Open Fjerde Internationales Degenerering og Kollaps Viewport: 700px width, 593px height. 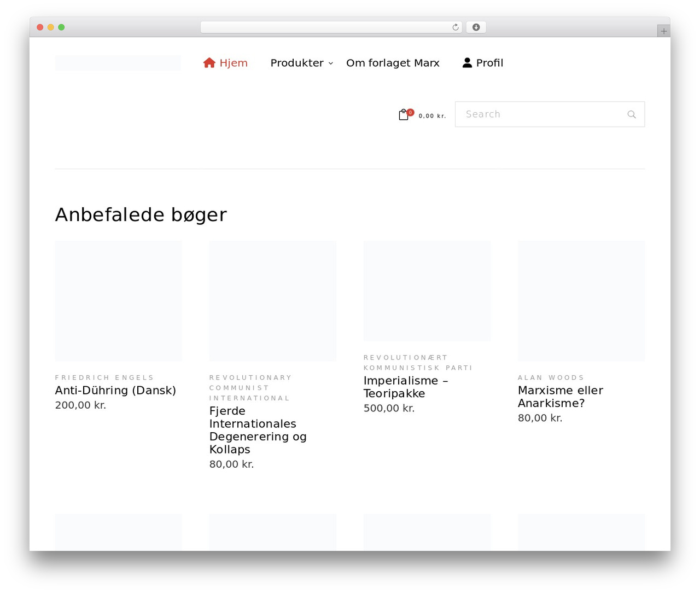[258, 430]
